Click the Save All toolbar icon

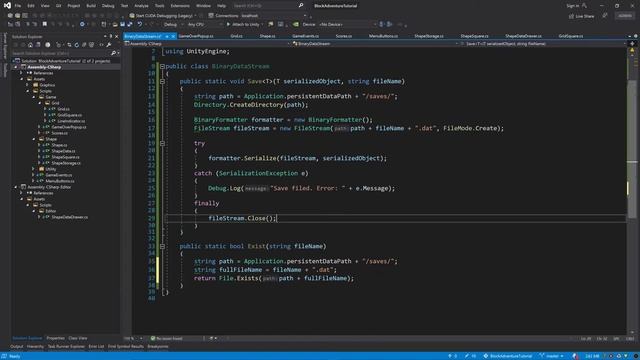pyautogui.click(x=130, y=24)
